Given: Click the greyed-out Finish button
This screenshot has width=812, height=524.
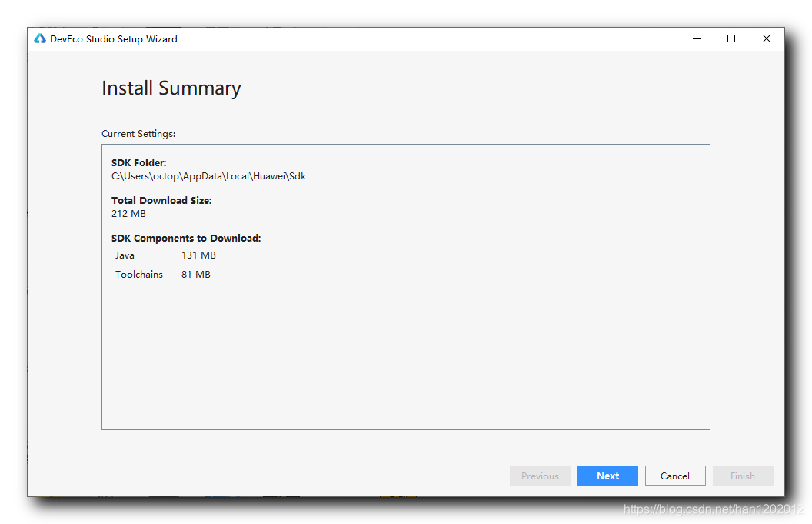Looking at the screenshot, I should [743, 476].
